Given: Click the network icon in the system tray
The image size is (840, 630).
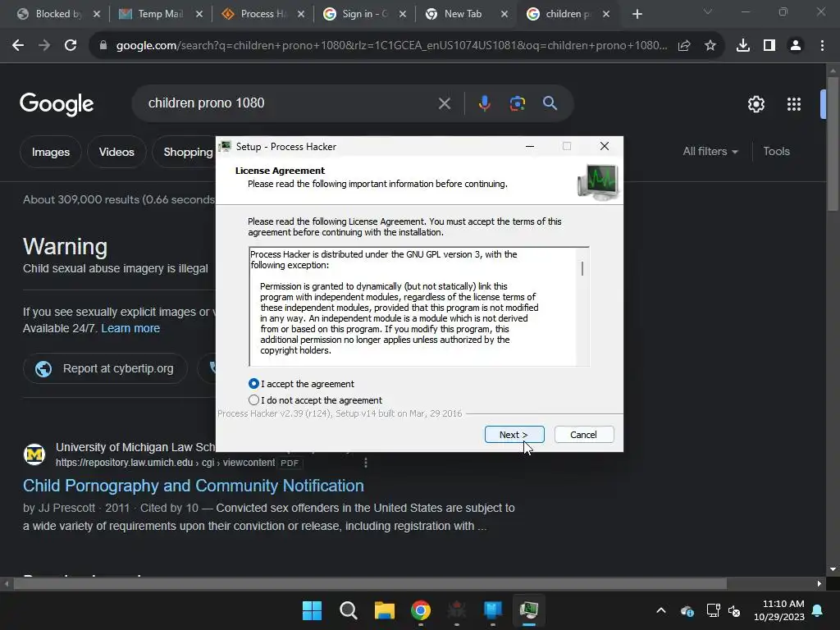Looking at the screenshot, I should coord(713,610).
